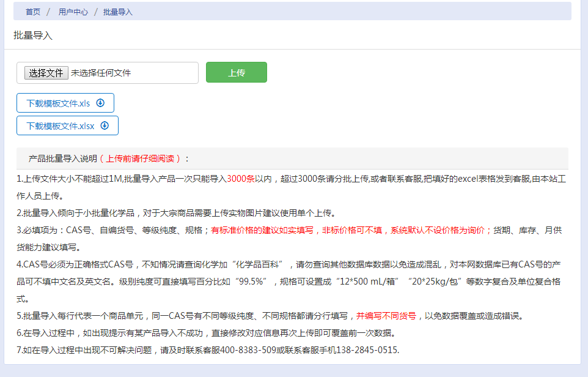
Task: Open 用户中心 from the breadcrumb
Action: (x=73, y=12)
